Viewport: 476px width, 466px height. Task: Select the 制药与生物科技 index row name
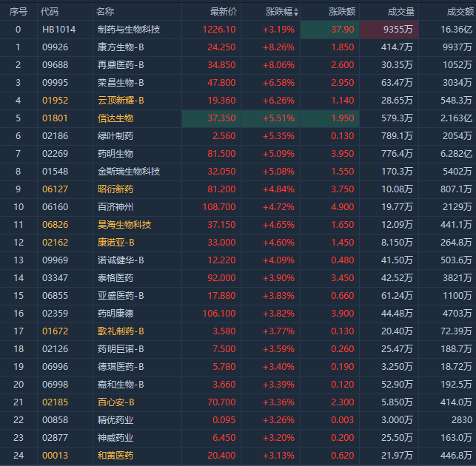pos(129,30)
